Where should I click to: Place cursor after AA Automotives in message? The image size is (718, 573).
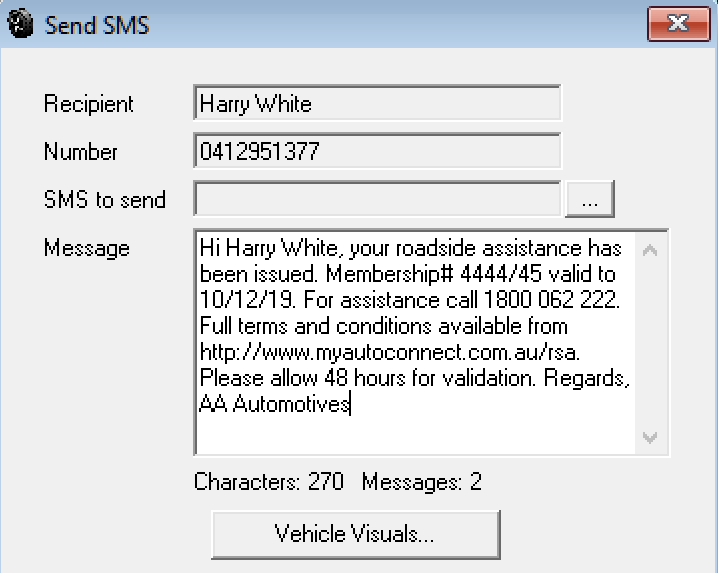tap(351, 404)
